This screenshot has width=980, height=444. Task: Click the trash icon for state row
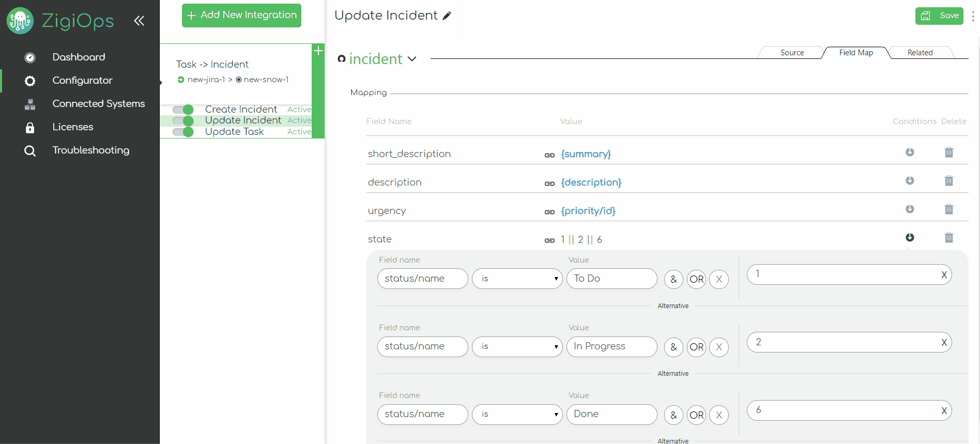pos(948,238)
